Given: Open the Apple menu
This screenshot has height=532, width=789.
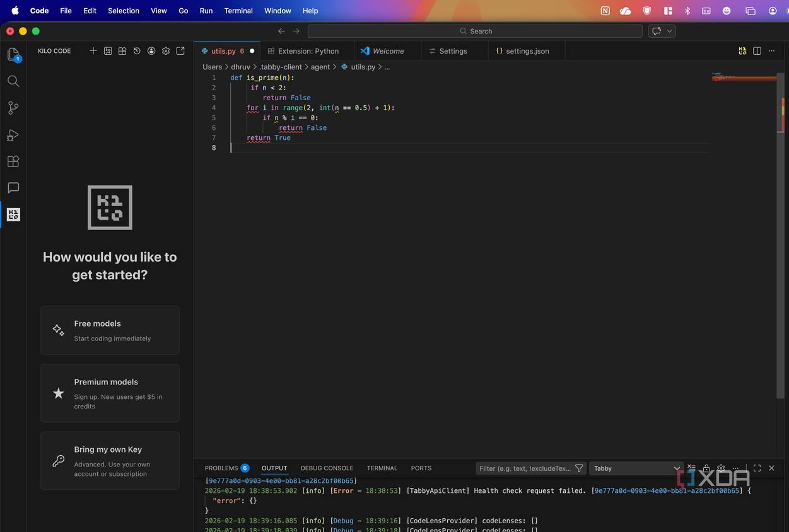Looking at the screenshot, I should point(15,11).
